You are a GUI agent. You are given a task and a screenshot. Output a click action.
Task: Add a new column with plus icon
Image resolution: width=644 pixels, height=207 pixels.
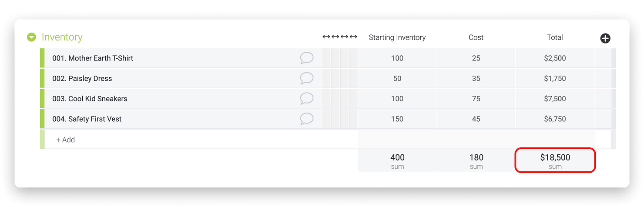pos(605,38)
